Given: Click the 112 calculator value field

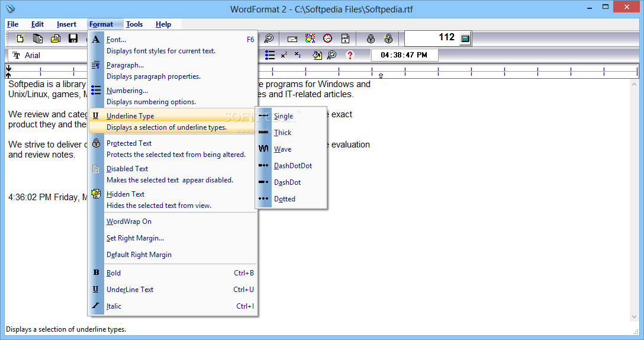Looking at the screenshot, I should [432, 38].
